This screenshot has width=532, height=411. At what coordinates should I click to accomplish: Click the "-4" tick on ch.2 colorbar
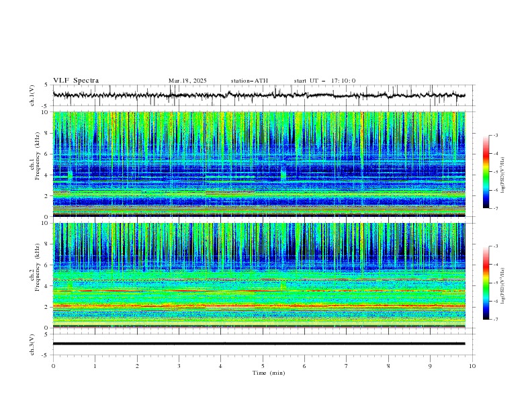click(495, 265)
